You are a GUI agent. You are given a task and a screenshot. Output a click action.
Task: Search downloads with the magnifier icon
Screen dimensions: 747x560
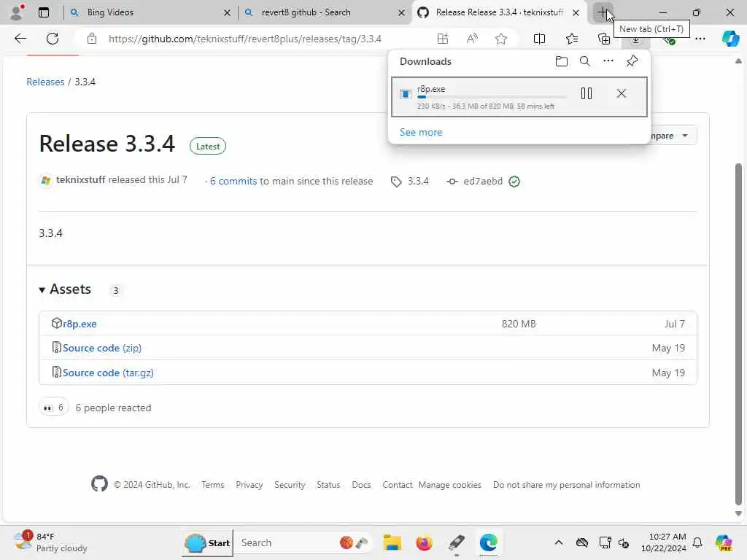pos(584,61)
